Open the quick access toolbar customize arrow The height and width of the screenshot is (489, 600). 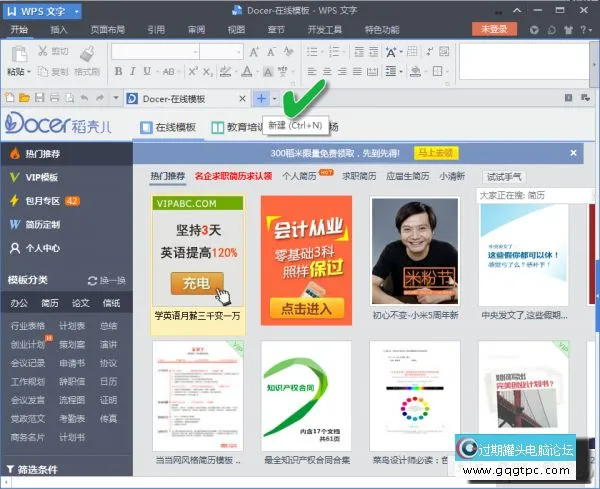116,98
